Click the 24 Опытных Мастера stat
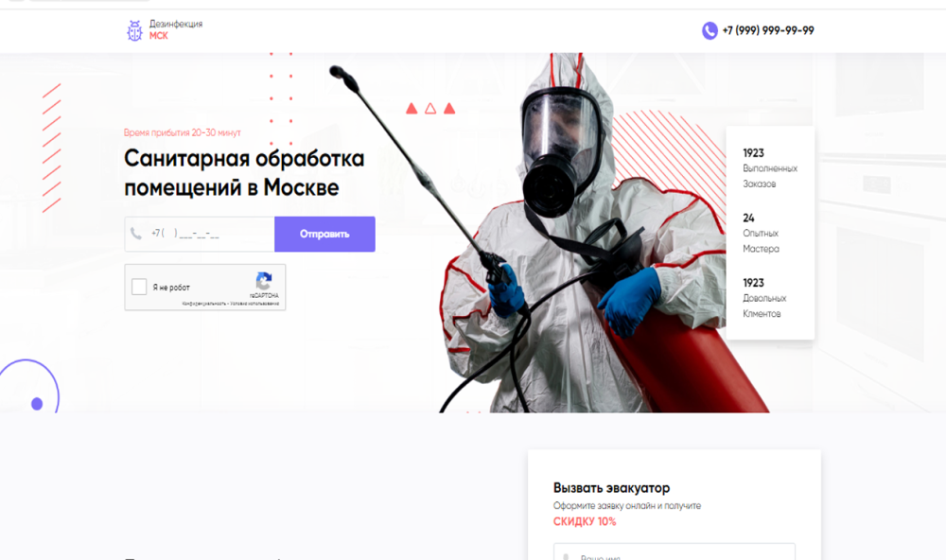Viewport: 946px width, 560px height. (761, 233)
